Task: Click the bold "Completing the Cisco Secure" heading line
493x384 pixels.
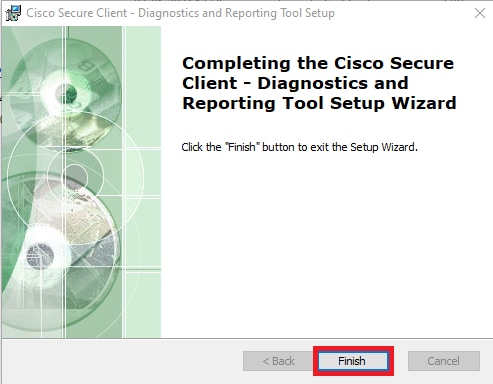Action: click(x=318, y=63)
